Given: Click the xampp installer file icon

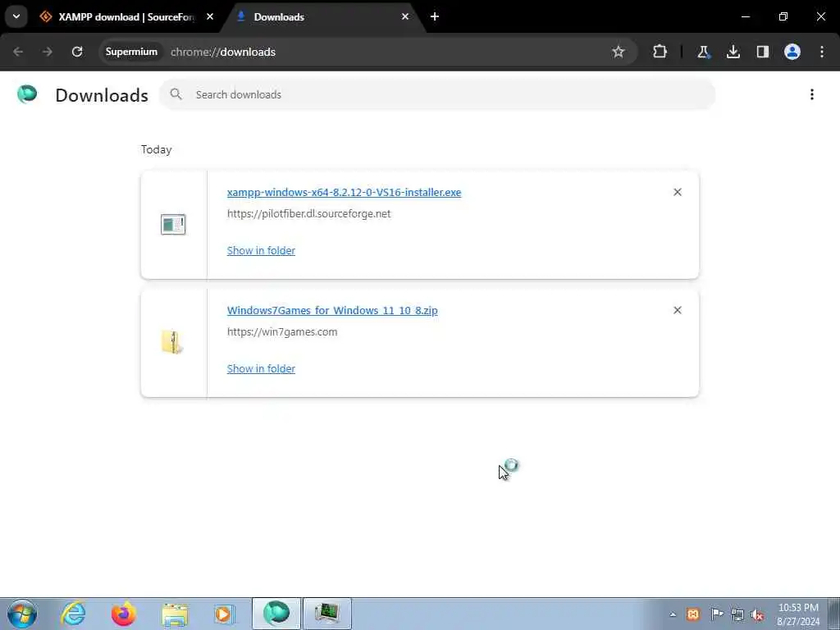Looking at the screenshot, I should [x=173, y=224].
